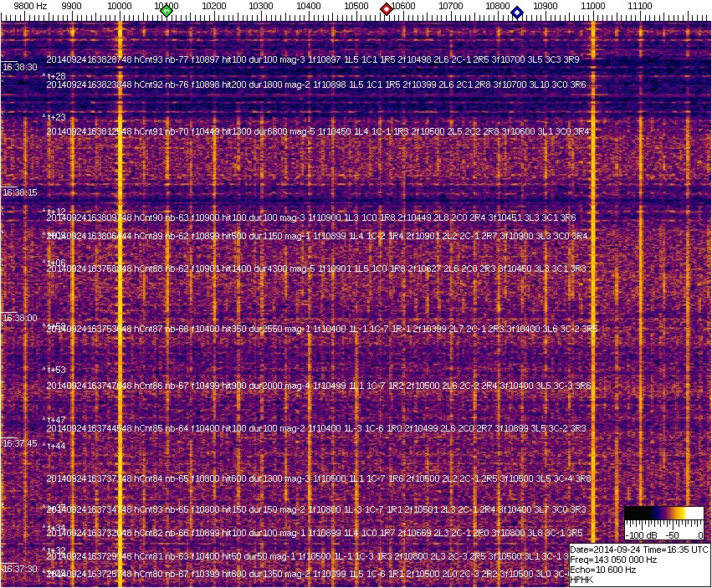Viewport: 712px width, 588px height.
Task: Click the Date and Time info line
Action: tap(639, 550)
